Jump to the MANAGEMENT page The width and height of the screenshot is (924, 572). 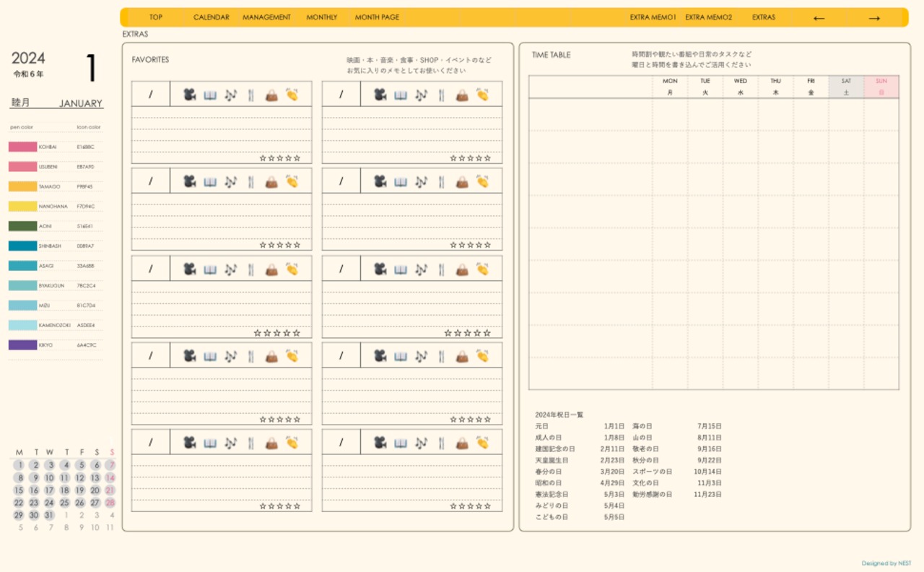[266, 17]
